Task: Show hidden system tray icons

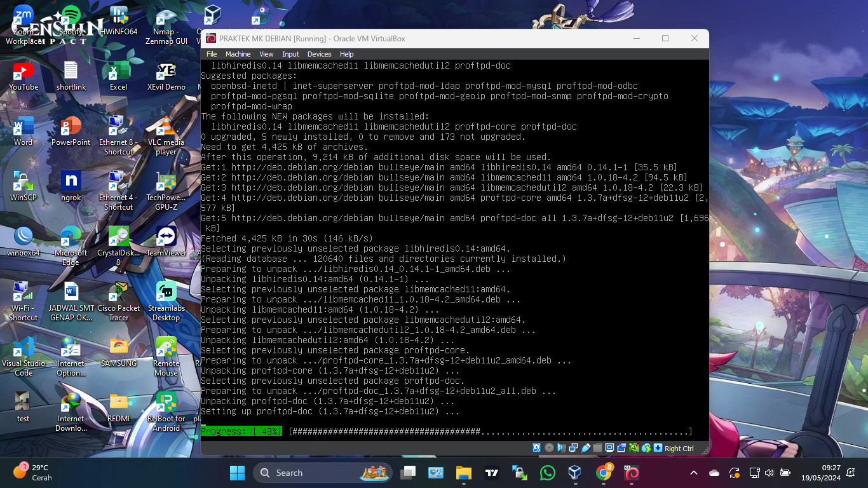Action: pyautogui.click(x=694, y=473)
